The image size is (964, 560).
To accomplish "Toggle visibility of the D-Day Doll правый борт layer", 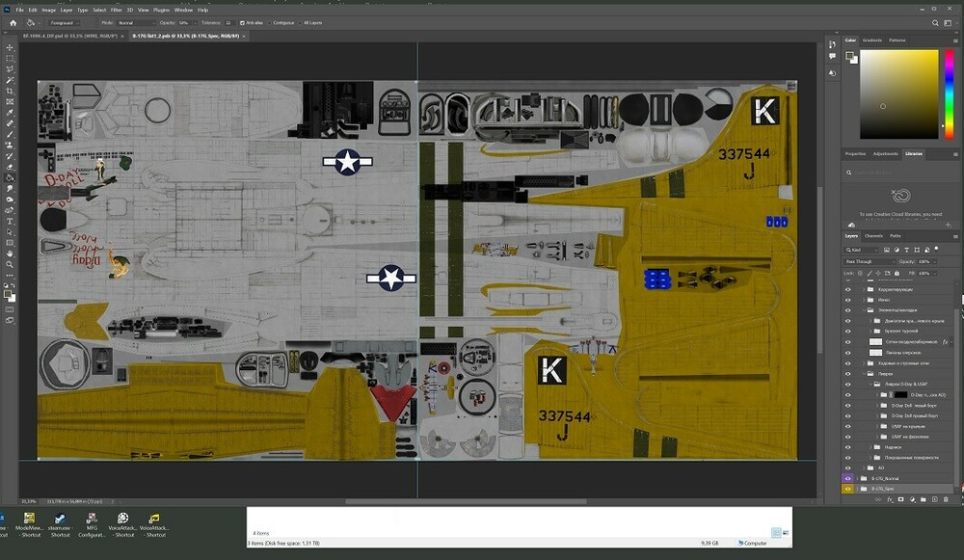I will pyautogui.click(x=846, y=417).
